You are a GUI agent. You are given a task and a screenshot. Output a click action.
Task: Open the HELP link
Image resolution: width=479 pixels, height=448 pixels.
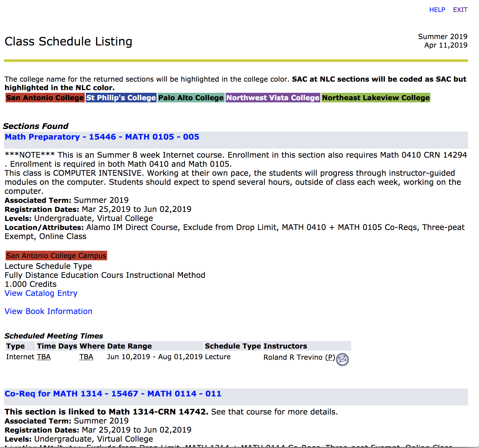pyautogui.click(x=437, y=10)
